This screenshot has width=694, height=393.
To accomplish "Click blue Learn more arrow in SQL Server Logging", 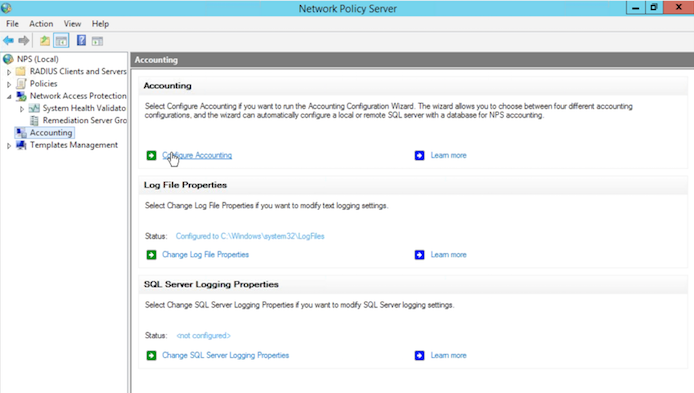I will [x=419, y=355].
